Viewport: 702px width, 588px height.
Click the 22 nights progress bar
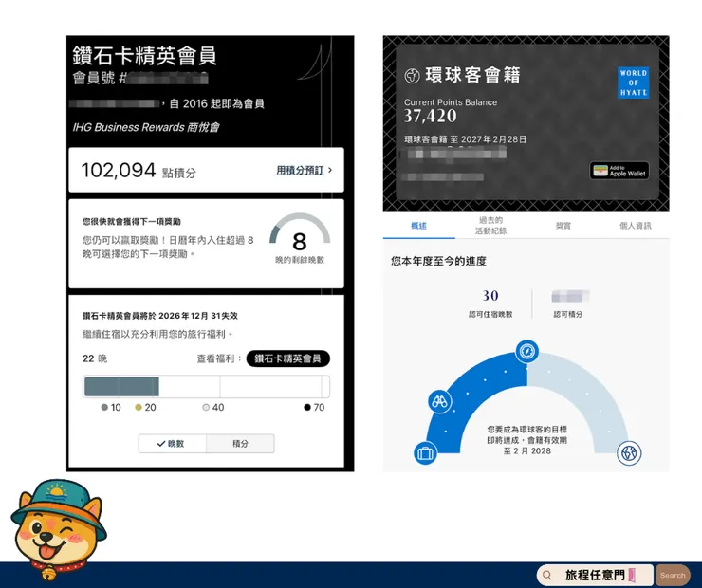pyautogui.click(x=207, y=387)
